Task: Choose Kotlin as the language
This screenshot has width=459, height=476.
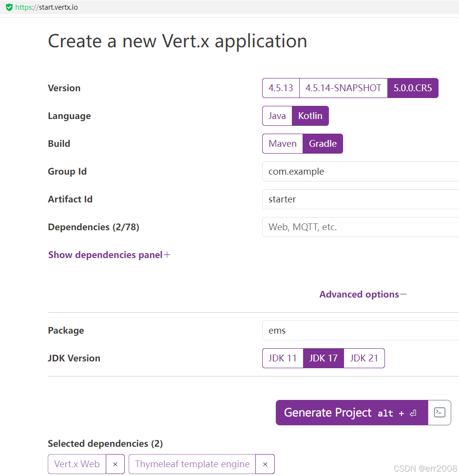Action: coord(310,116)
